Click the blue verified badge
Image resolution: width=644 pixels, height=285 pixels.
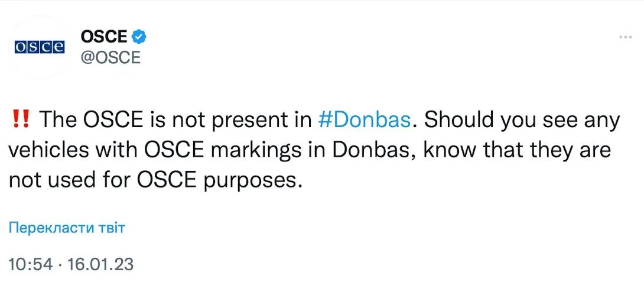(139, 37)
